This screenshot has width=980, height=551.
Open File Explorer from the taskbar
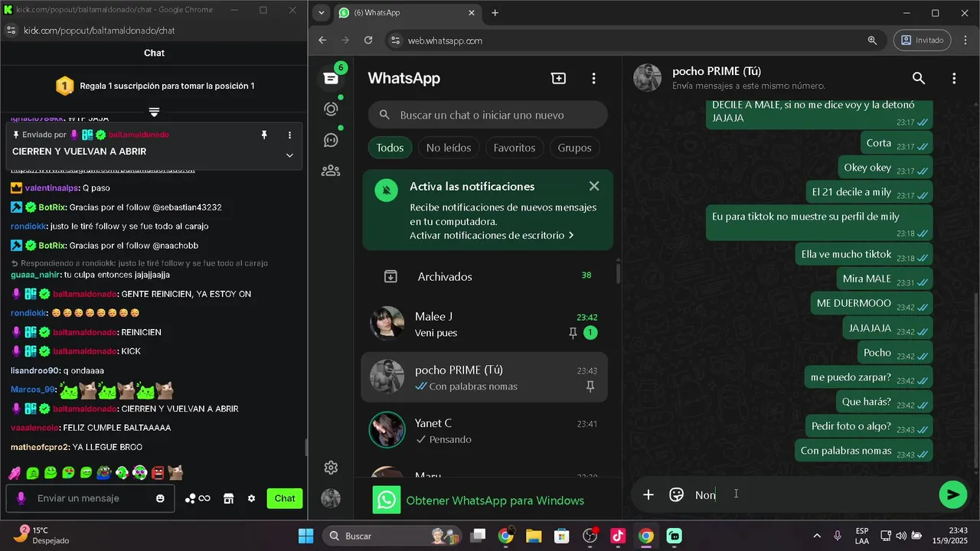tap(534, 536)
